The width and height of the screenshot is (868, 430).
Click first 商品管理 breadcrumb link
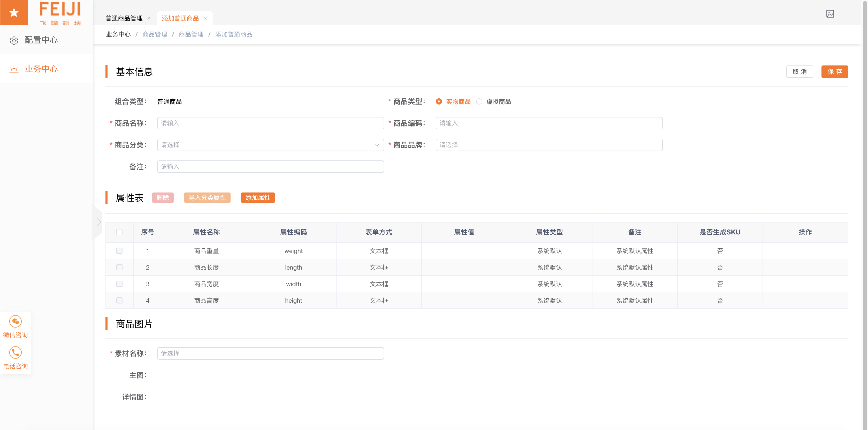click(x=155, y=34)
